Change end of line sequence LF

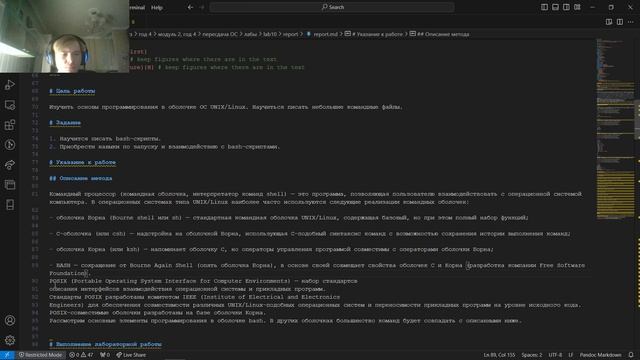[x=571, y=355]
